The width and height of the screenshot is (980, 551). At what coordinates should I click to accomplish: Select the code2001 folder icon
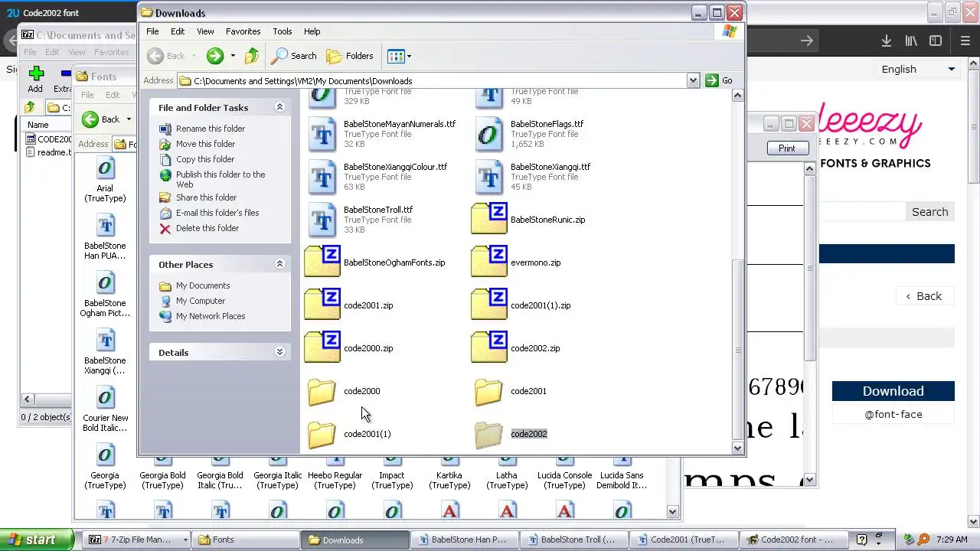(489, 391)
